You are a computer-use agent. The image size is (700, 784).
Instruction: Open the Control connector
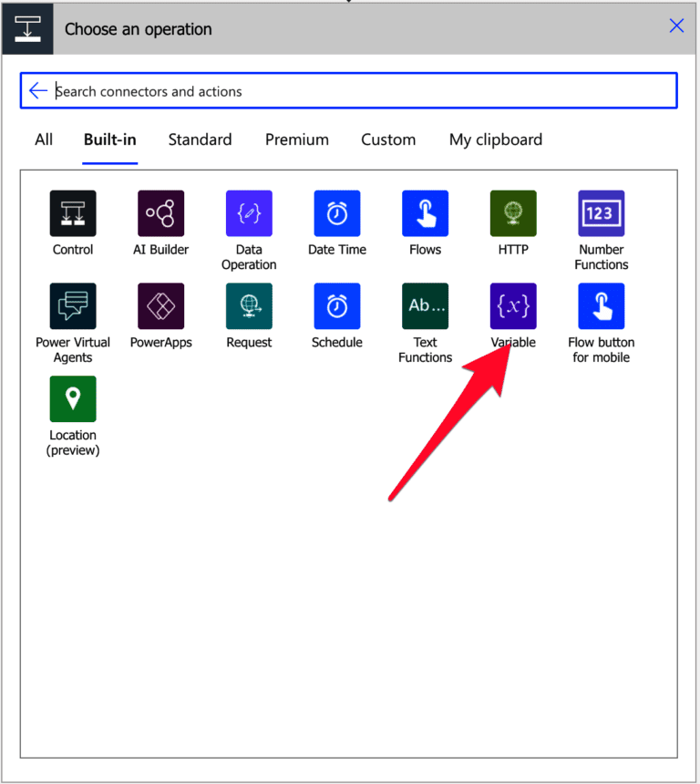73,213
